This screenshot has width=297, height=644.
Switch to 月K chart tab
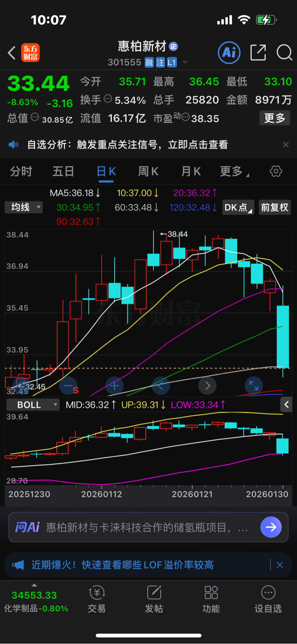(x=191, y=171)
